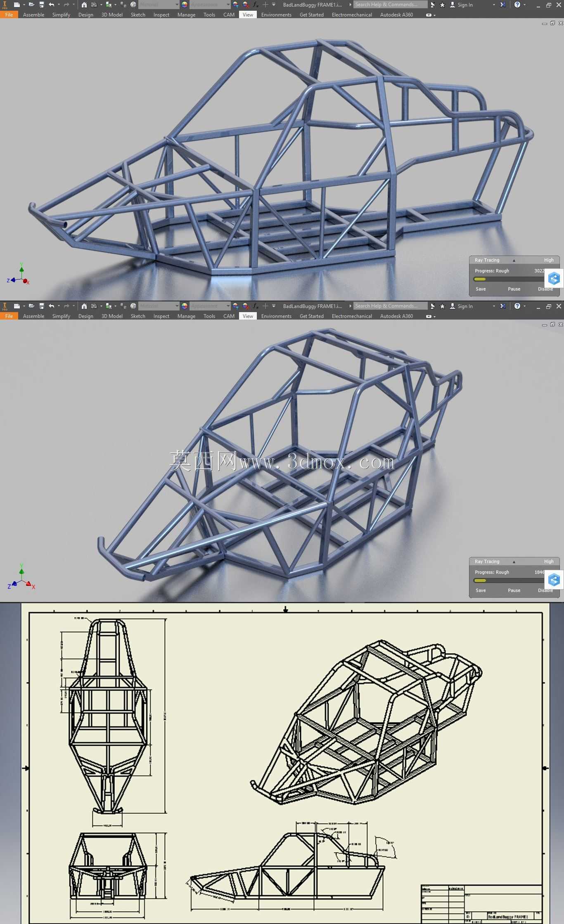Click Search Help & Commands field, lower window
The height and width of the screenshot is (924, 564).
click(x=391, y=306)
